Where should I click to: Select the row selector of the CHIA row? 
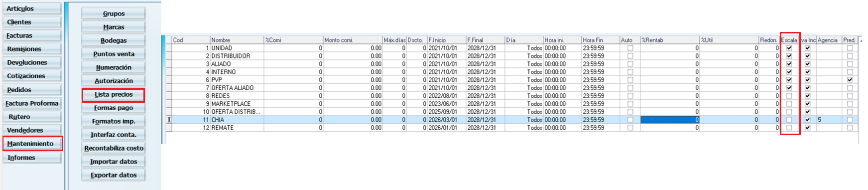click(169, 120)
